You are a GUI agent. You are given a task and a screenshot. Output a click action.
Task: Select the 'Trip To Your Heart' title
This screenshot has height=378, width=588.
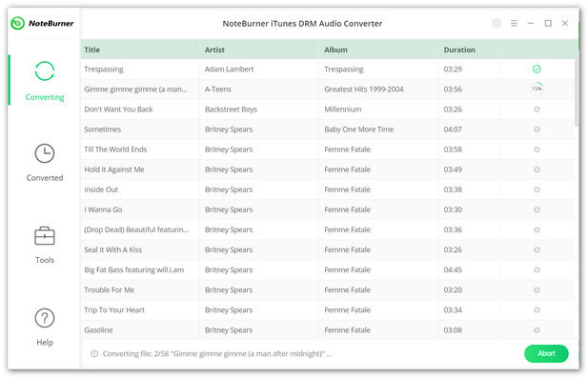point(114,309)
